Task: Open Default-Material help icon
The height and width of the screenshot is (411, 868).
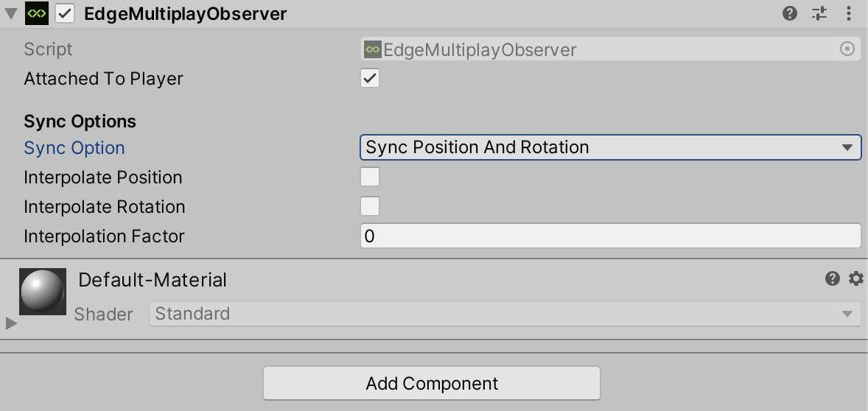Action: point(833,278)
